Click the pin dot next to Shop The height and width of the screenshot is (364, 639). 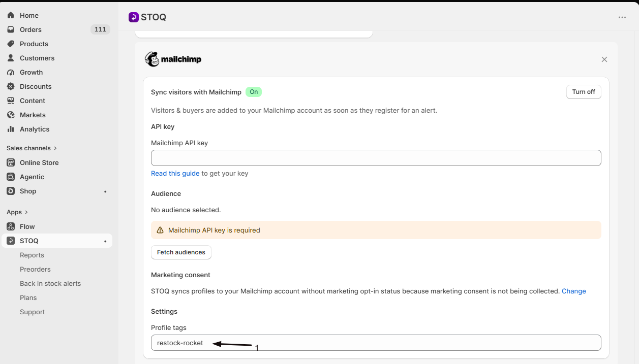coord(105,191)
